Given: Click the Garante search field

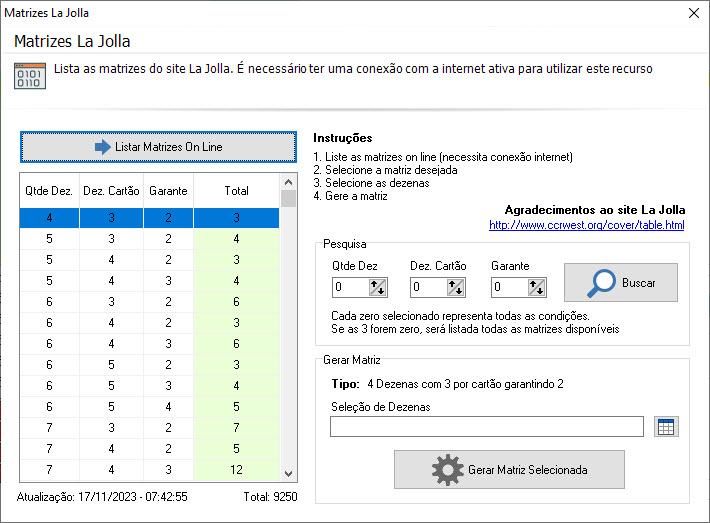Looking at the screenshot, I should point(509,287).
